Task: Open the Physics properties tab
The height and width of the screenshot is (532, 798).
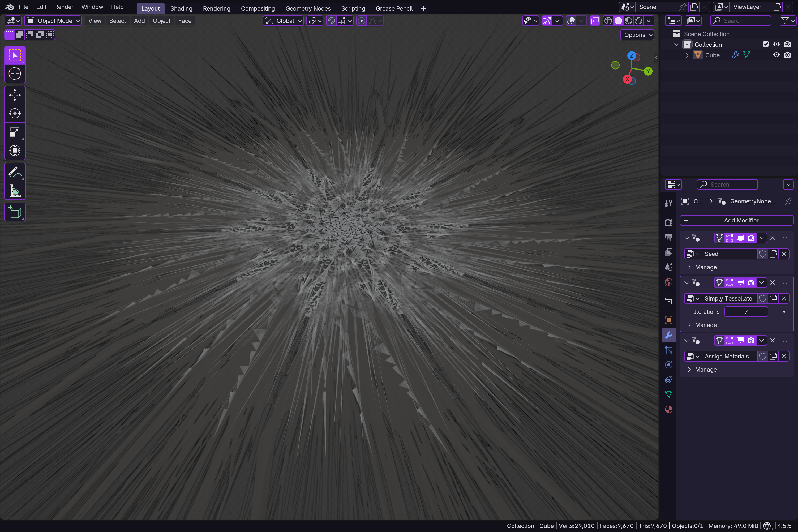Action: (668, 365)
